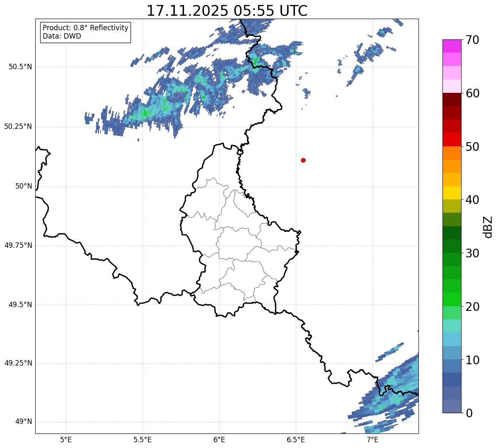Screen dimensions: 498x448
Task: Click the 50.5°N latitude label
Action: coord(20,67)
